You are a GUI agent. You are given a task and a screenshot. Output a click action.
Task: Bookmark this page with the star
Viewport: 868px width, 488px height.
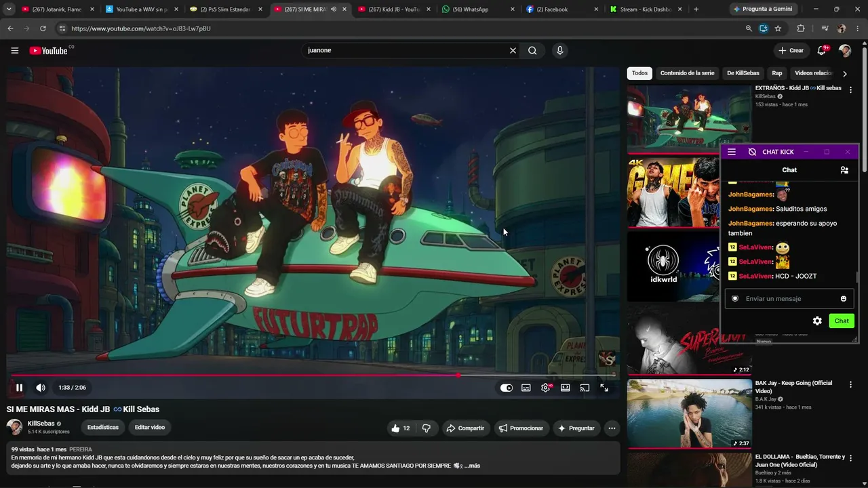tap(778, 28)
